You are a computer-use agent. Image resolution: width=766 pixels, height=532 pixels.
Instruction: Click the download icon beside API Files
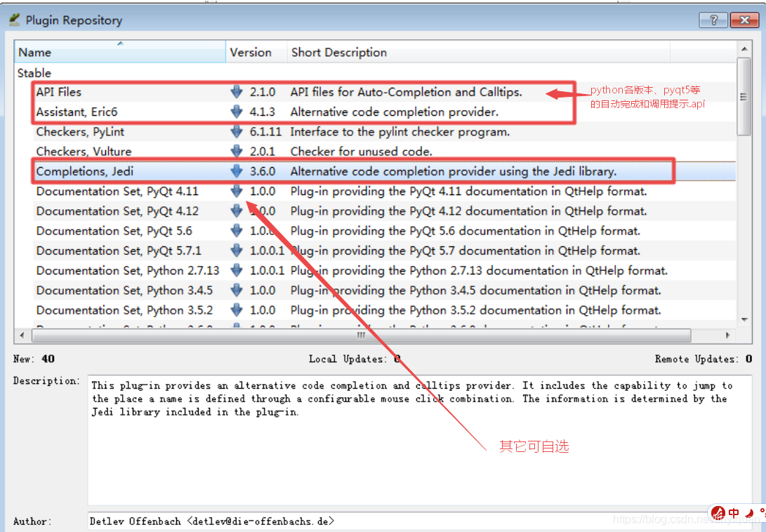[237, 92]
